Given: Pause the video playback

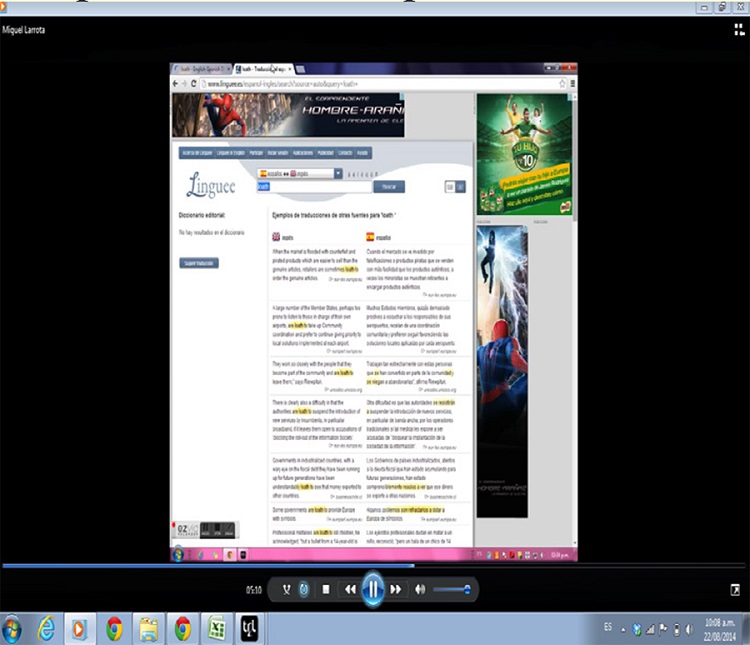Looking at the screenshot, I should [372, 590].
